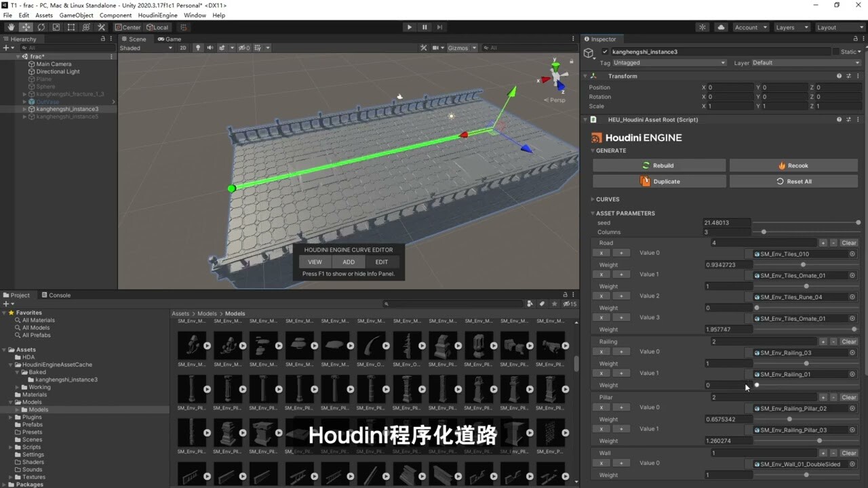Viewport: 868px width, 488px height.
Task: Click the Rebuild button in Houdini Engine
Action: pyautogui.click(x=659, y=165)
